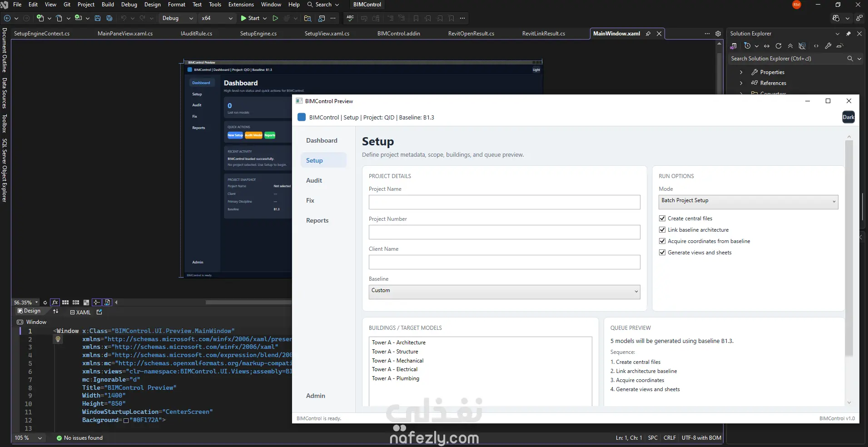Open the Baseline dropdown showing Custom
The height and width of the screenshot is (447, 868).
504,292
